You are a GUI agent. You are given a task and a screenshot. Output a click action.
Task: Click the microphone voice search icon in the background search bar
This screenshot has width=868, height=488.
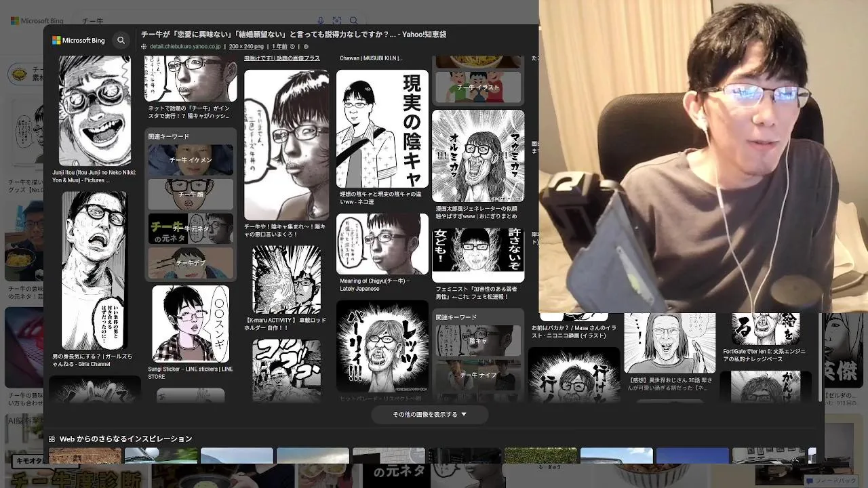321,21
